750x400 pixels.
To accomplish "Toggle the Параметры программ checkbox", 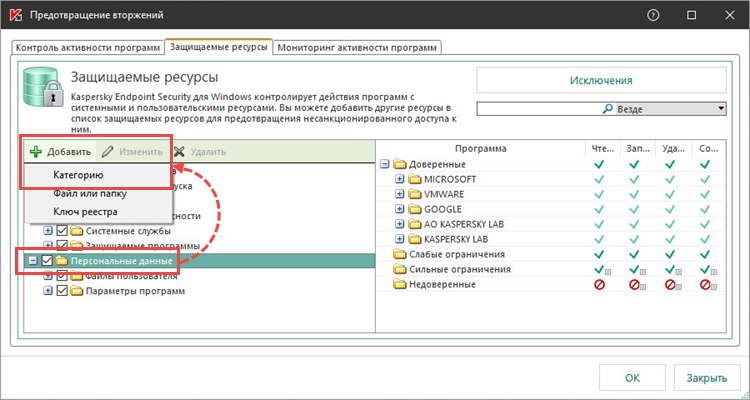I will click(x=62, y=291).
